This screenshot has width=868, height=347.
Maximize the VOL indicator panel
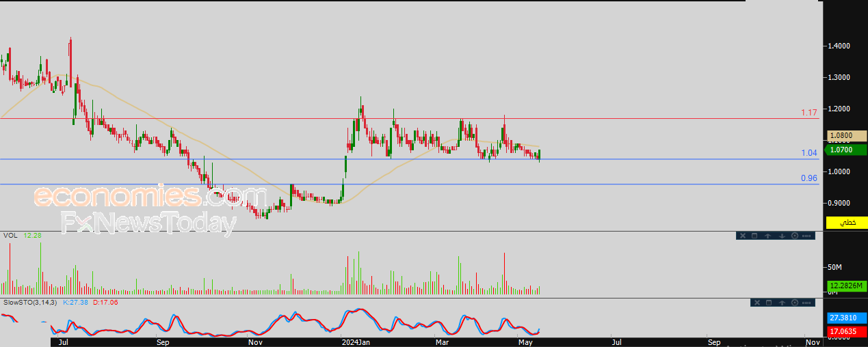tap(754, 236)
